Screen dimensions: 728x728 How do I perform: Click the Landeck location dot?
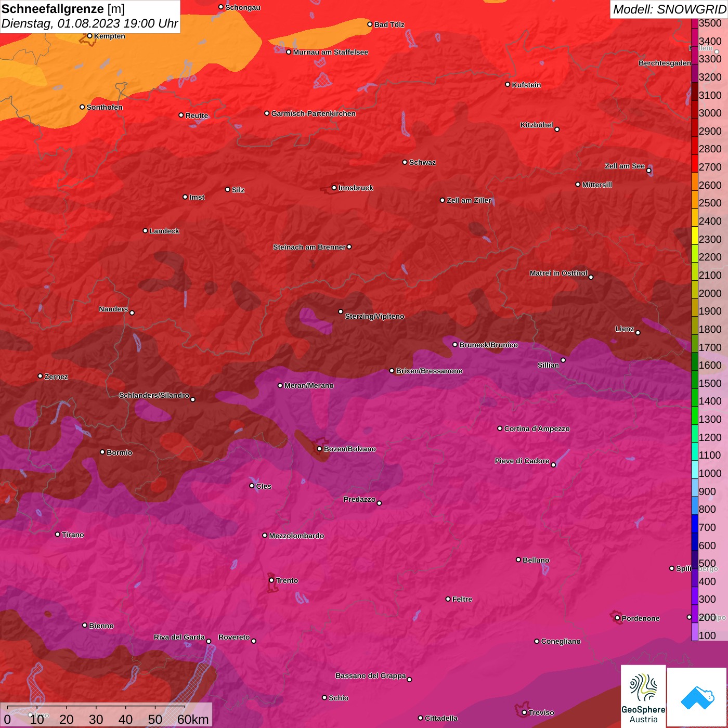pos(145,230)
